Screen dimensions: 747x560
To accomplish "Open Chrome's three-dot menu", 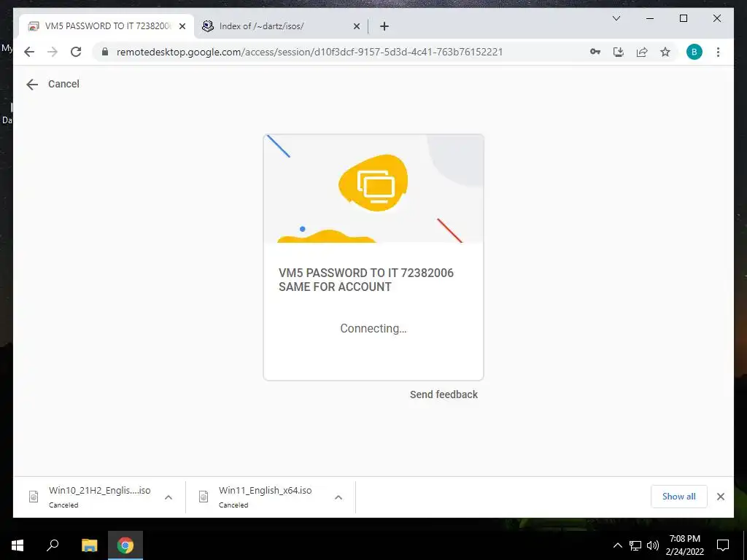I will pyautogui.click(x=718, y=52).
